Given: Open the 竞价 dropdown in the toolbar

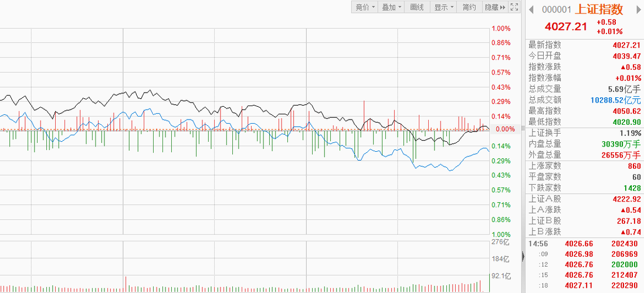Looking at the screenshot, I should tap(365, 7).
